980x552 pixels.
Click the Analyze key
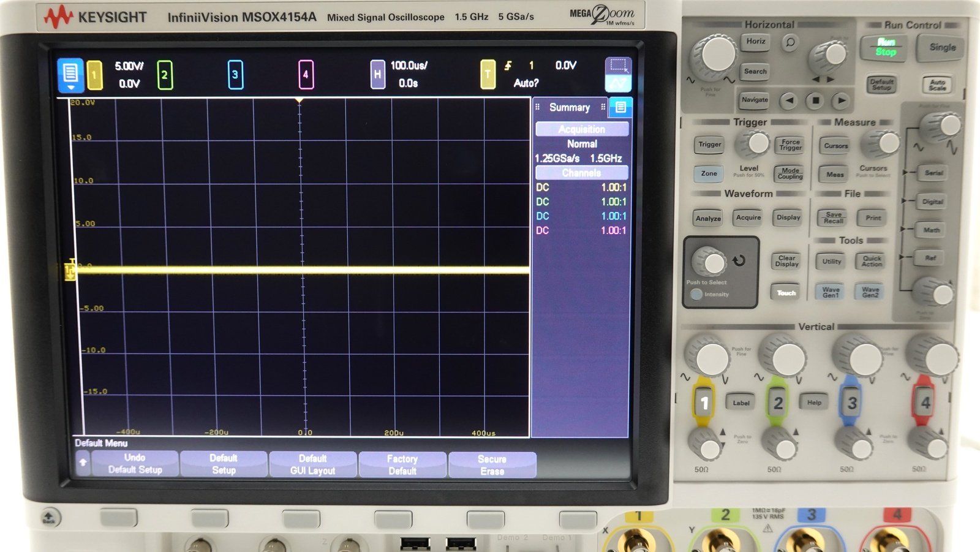(708, 218)
